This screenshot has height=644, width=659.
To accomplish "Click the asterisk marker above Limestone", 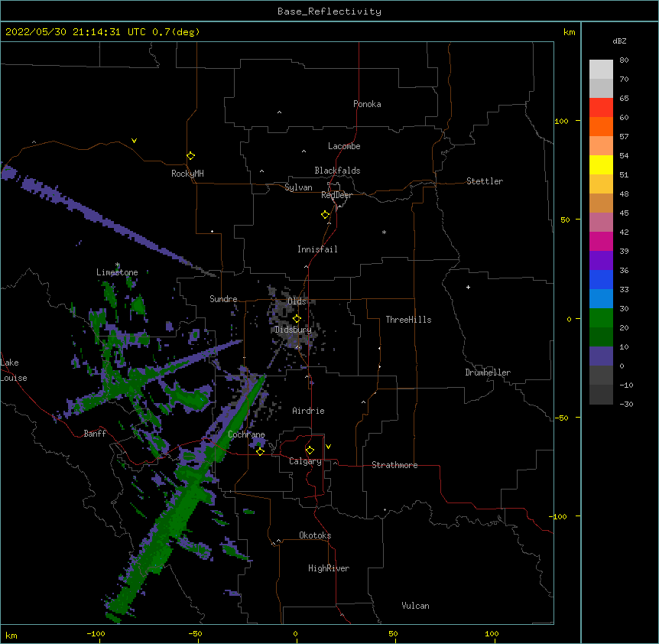I will pos(117,265).
